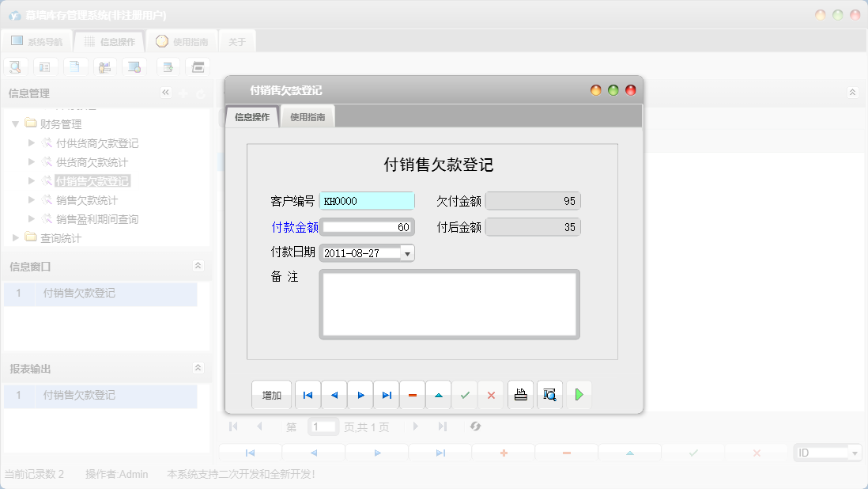
Task: Click inside the 备注 remarks text area
Action: tap(449, 304)
